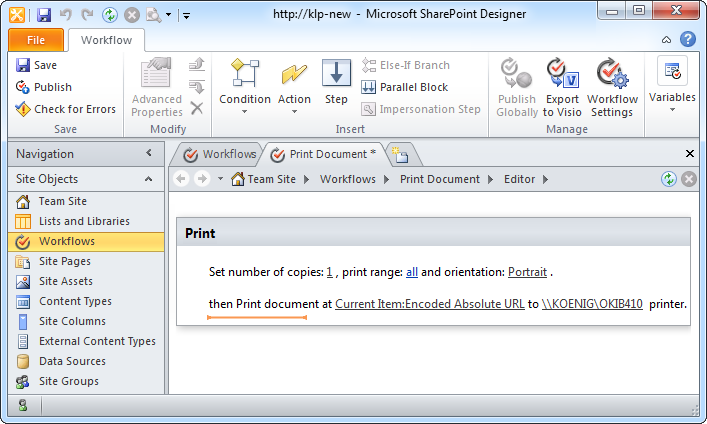Open Site Groups
The image size is (707, 424).
tap(86, 381)
